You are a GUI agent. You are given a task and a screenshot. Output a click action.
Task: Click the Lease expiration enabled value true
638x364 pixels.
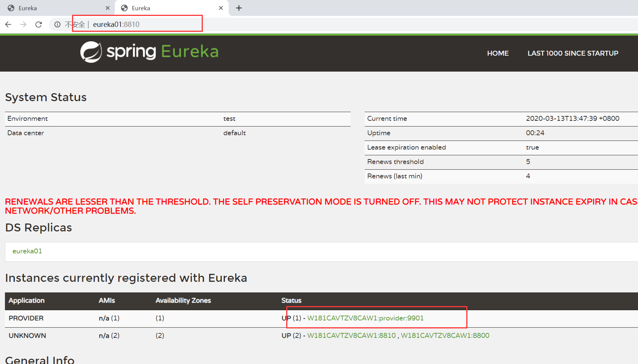(x=532, y=147)
